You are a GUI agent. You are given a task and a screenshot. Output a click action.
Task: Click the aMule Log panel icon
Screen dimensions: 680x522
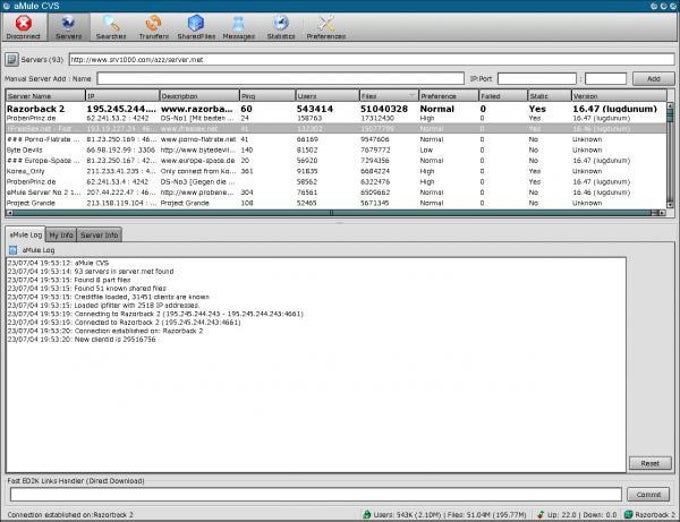[13, 250]
